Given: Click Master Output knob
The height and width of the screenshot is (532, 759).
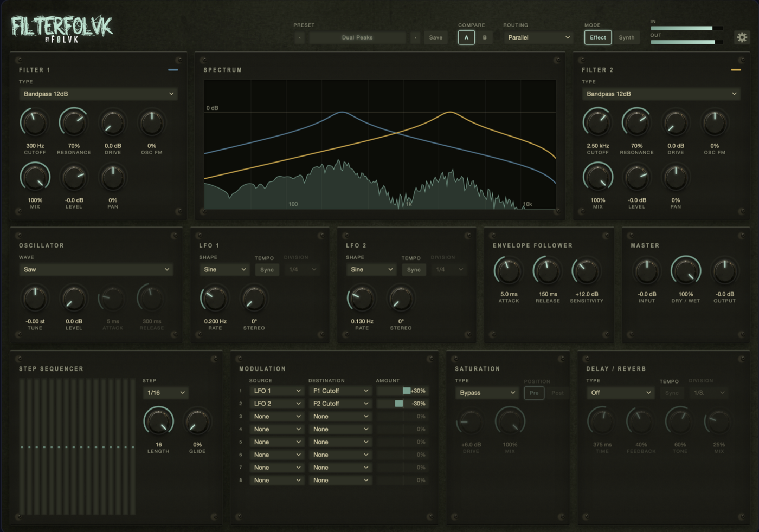Looking at the screenshot, I should click(x=725, y=271).
